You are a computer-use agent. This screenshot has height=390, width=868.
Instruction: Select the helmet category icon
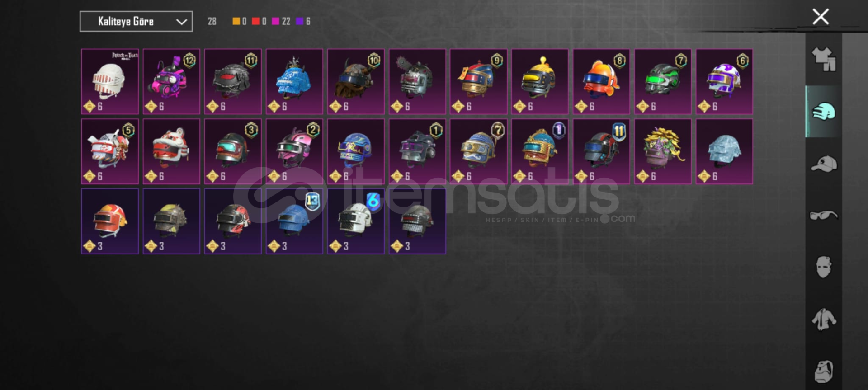click(824, 112)
